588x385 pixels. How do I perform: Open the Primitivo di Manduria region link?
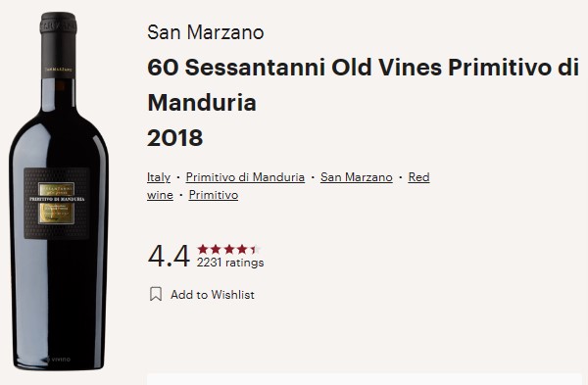click(x=245, y=177)
